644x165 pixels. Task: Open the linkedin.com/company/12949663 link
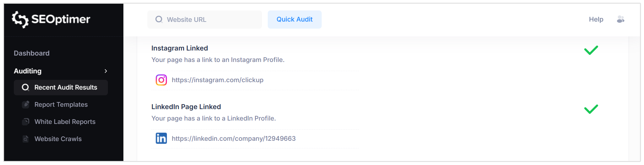point(234,138)
